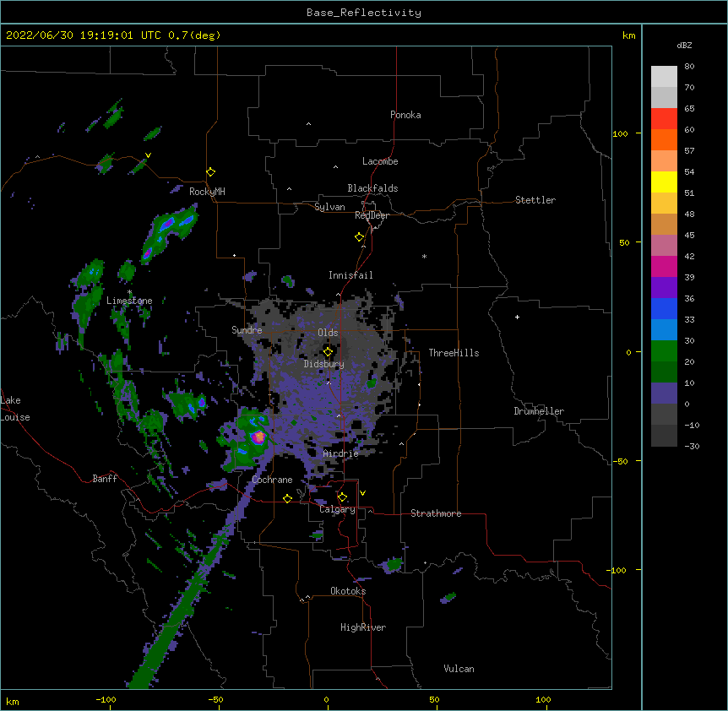Select the lightest gray swatch atop the legend
728x711 pixels.
point(664,76)
